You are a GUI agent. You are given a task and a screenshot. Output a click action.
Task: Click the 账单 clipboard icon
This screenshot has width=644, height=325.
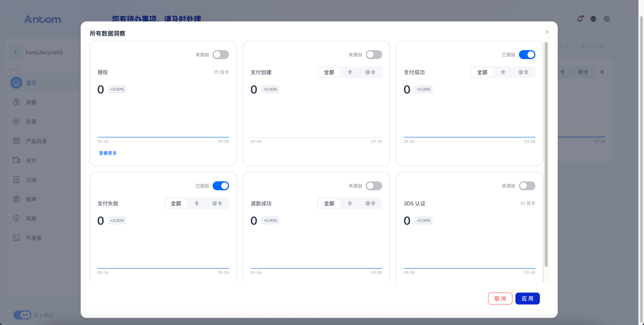tap(16, 199)
